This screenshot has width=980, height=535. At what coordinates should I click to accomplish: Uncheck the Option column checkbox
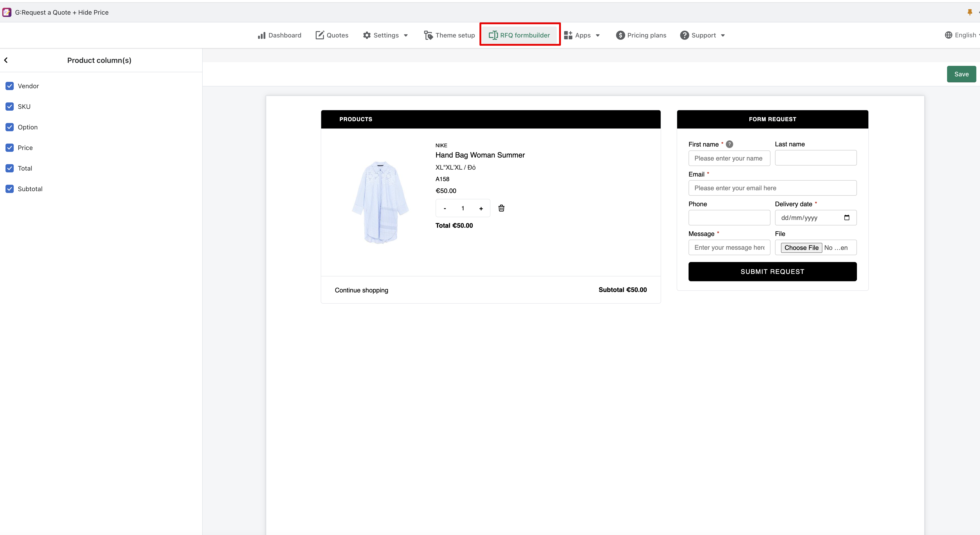click(10, 127)
